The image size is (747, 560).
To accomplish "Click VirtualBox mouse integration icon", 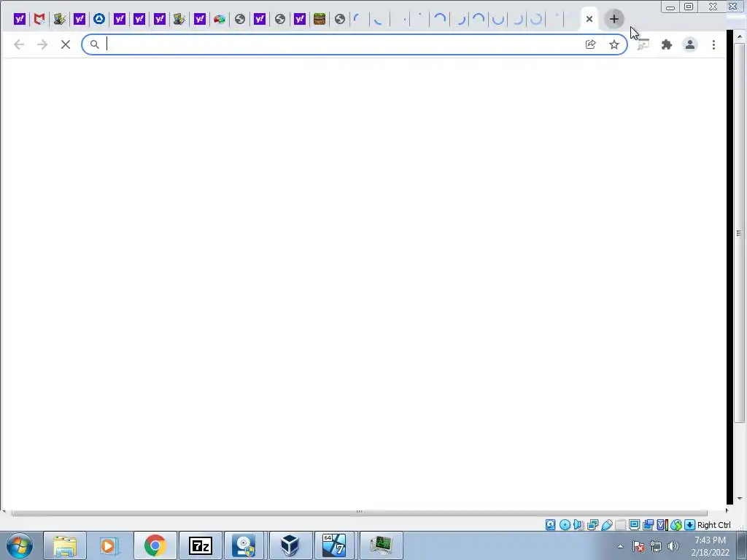I will (x=676, y=525).
